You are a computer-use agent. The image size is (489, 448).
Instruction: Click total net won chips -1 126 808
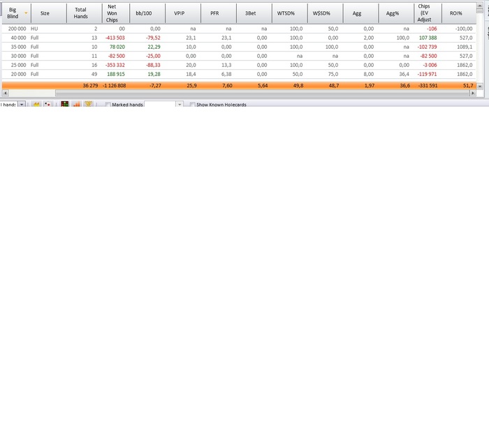115,85
